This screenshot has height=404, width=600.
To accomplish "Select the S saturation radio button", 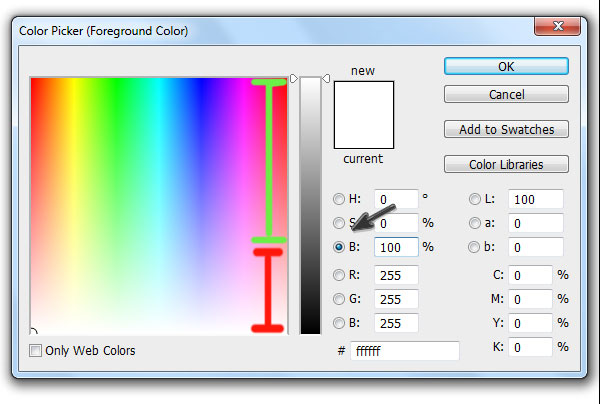I will (339, 223).
